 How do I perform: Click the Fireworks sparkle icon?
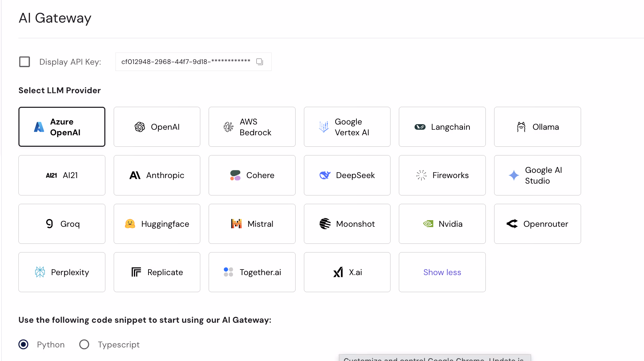click(x=421, y=175)
